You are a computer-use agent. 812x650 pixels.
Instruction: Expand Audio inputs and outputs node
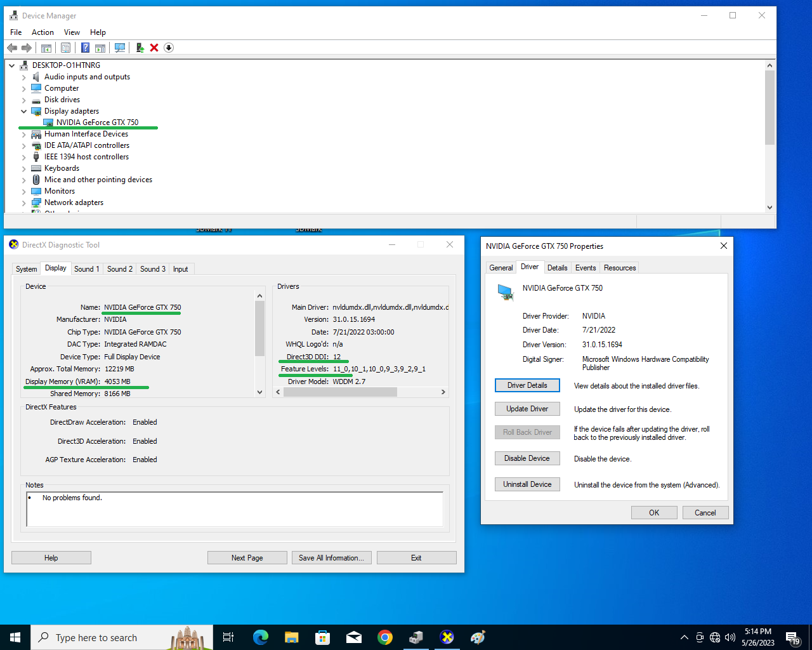click(x=24, y=77)
